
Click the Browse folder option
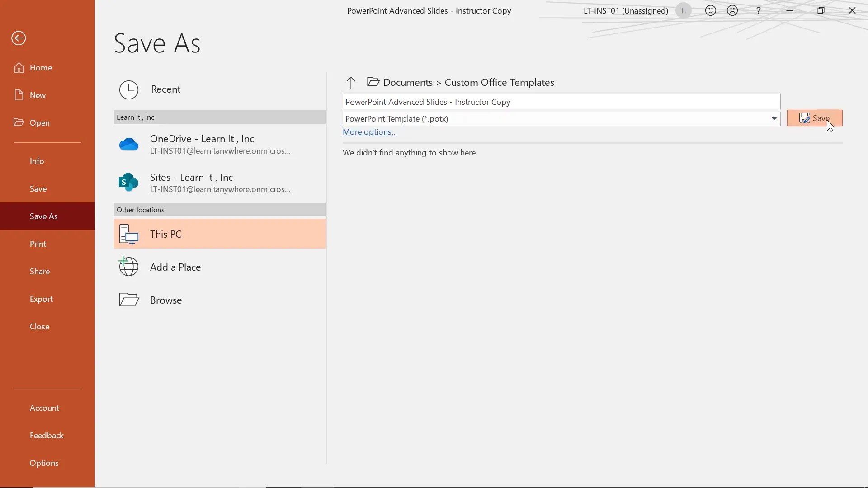(220, 300)
